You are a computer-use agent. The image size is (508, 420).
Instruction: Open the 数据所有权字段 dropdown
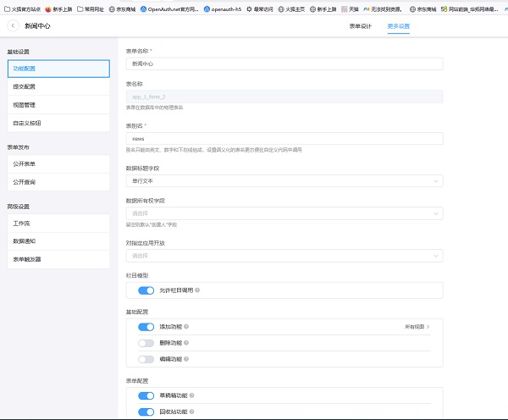pyautogui.click(x=284, y=213)
